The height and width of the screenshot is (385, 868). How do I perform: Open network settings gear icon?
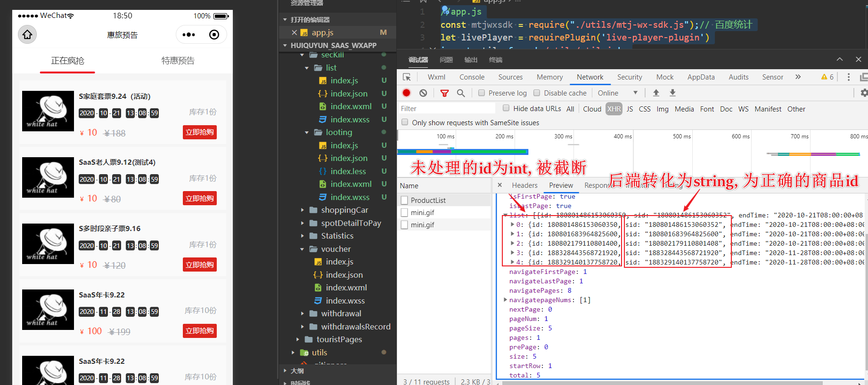[864, 93]
